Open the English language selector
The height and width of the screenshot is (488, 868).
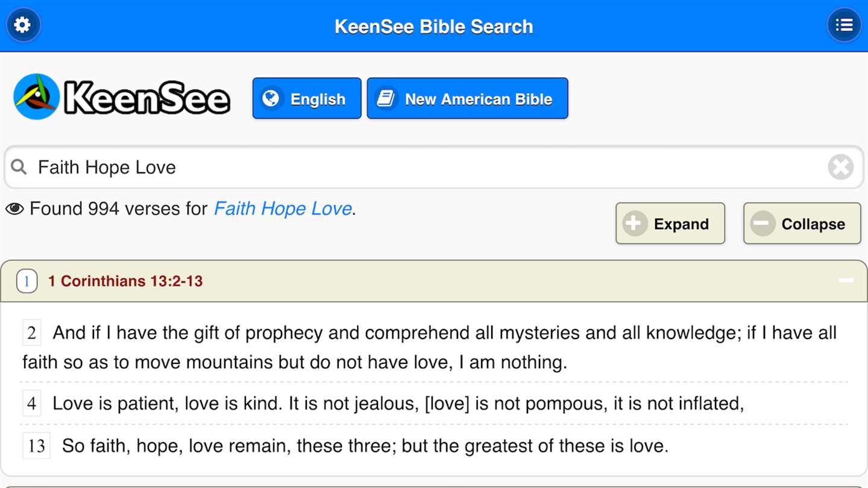307,98
